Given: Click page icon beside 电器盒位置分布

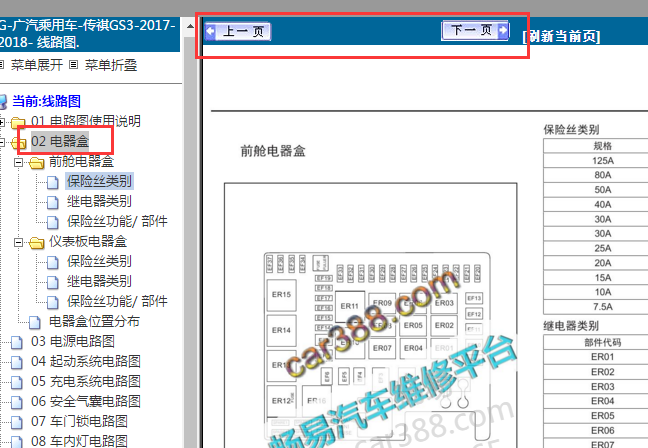Looking at the screenshot, I should (35, 322).
